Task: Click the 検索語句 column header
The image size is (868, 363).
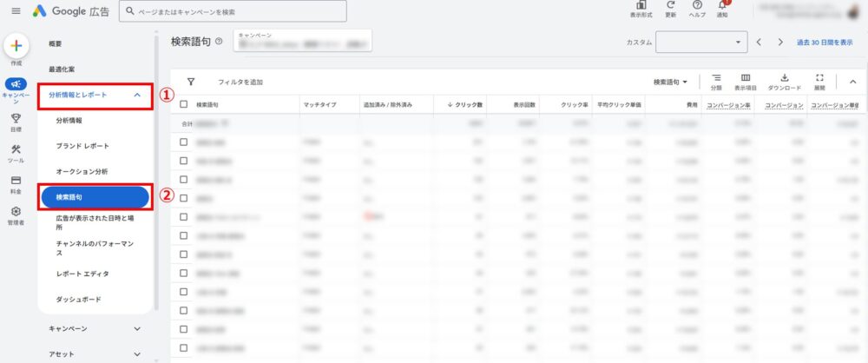Action: 207,104
